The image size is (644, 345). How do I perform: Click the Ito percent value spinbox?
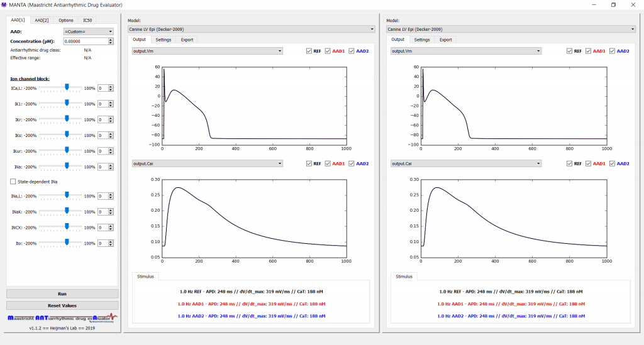point(105,243)
